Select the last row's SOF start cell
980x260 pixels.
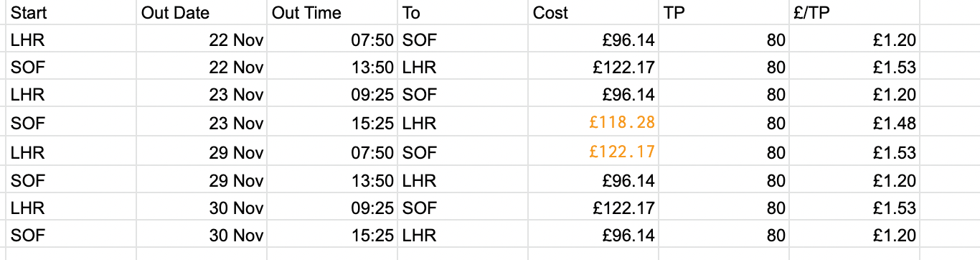pos(71,235)
